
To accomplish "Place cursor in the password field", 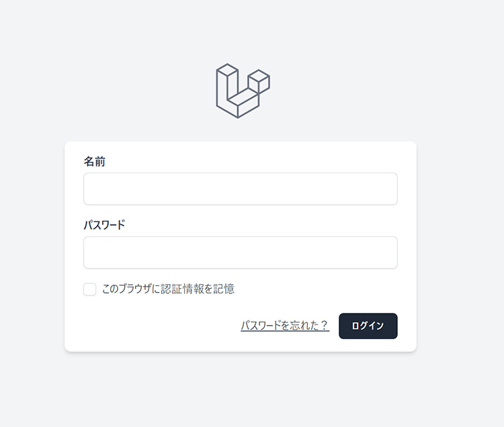I will pos(241,252).
